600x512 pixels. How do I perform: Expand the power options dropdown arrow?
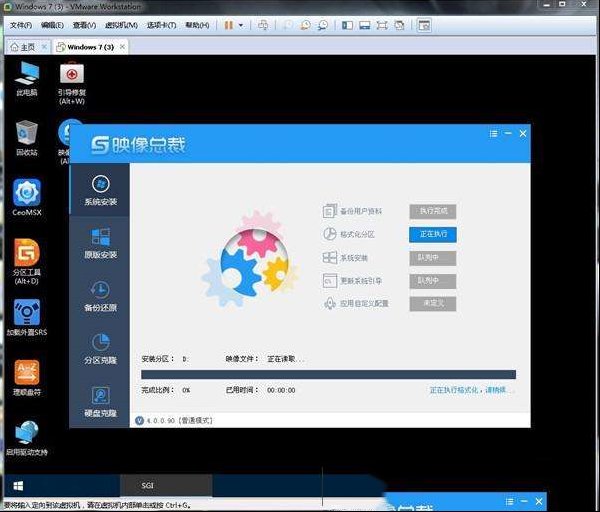click(241, 26)
